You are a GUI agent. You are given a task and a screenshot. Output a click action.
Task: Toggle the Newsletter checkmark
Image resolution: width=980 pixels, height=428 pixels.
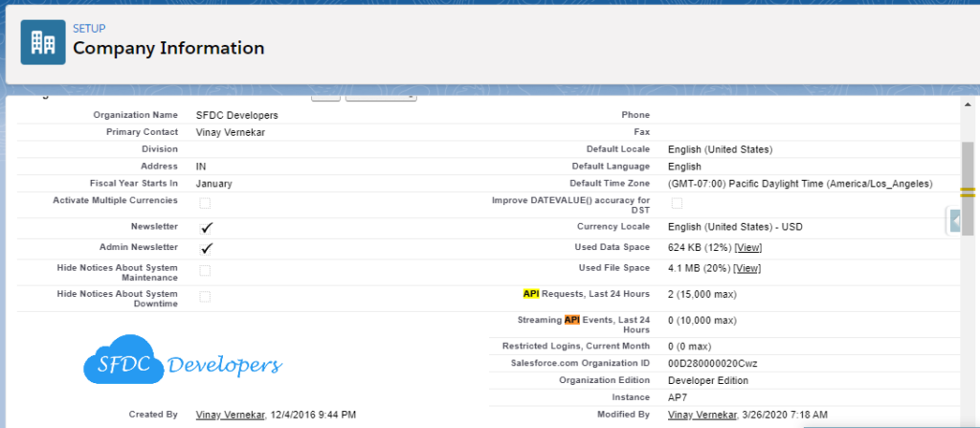click(x=206, y=228)
